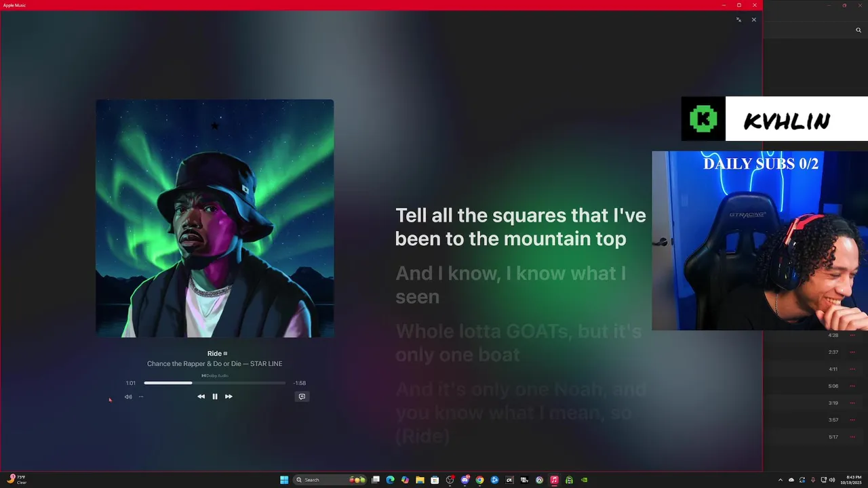Open options for the 5:06 track row
Screen dimensions: 868x488
coord(852,386)
